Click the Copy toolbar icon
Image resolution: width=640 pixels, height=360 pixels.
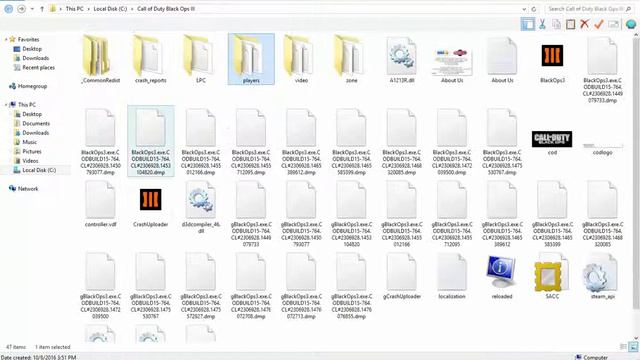tap(556, 24)
